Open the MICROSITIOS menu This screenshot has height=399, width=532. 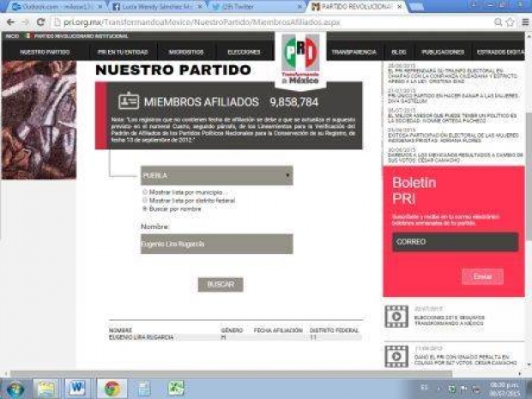coord(186,51)
